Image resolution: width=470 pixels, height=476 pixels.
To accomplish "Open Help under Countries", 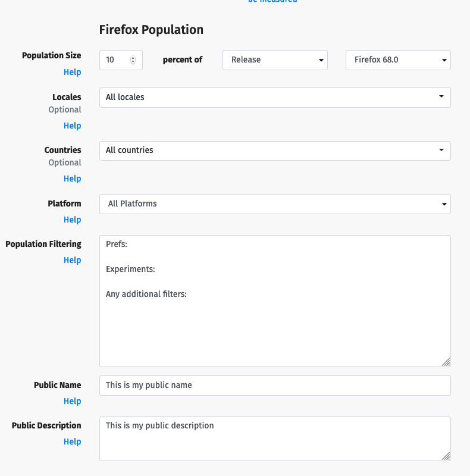I will 72,179.
